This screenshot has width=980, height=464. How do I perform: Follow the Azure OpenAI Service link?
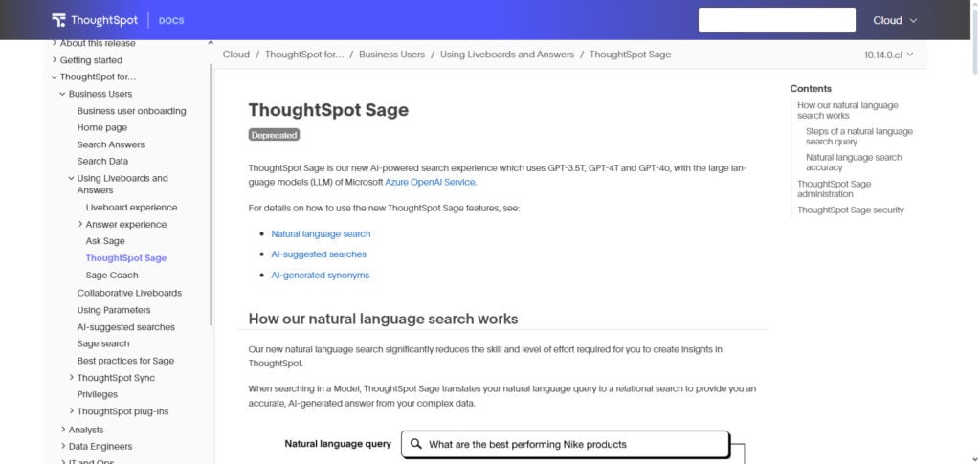pos(430,183)
